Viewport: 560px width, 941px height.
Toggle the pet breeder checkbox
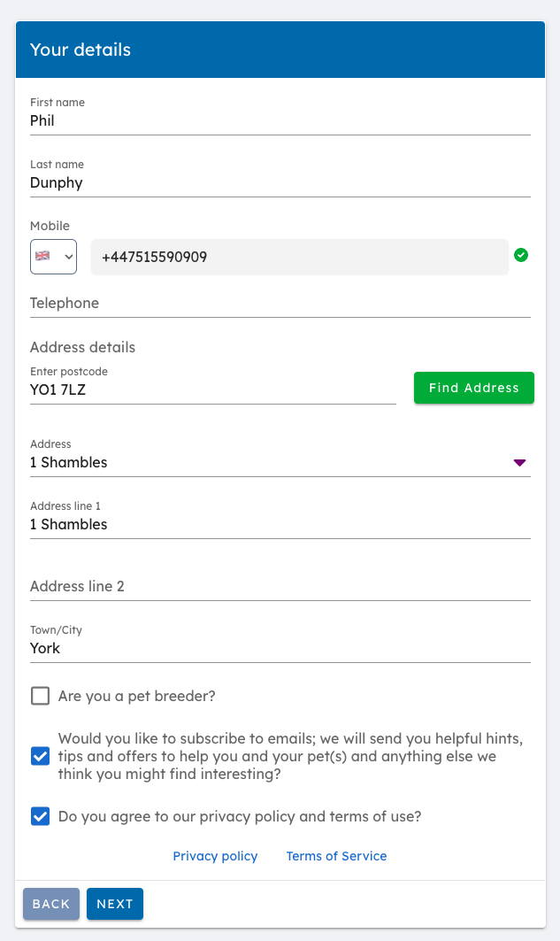tap(40, 696)
